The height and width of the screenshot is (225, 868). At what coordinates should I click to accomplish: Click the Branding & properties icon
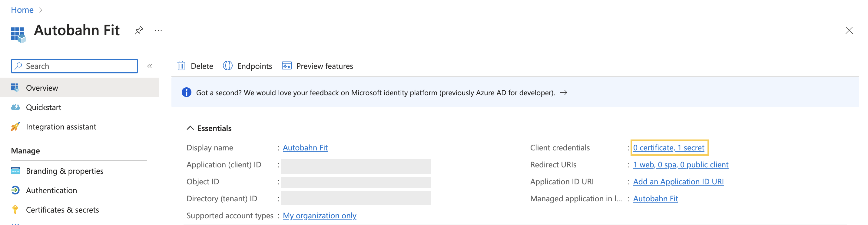click(x=15, y=171)
